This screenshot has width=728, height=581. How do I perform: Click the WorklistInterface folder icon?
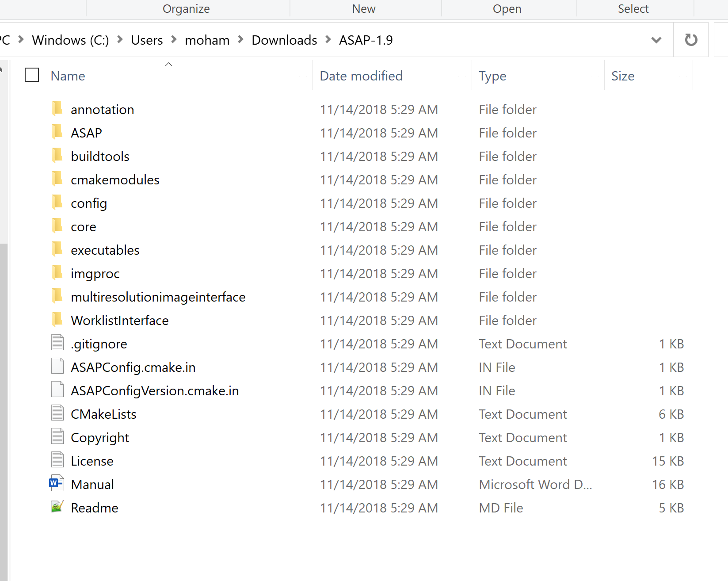click(x=57, y=319)
